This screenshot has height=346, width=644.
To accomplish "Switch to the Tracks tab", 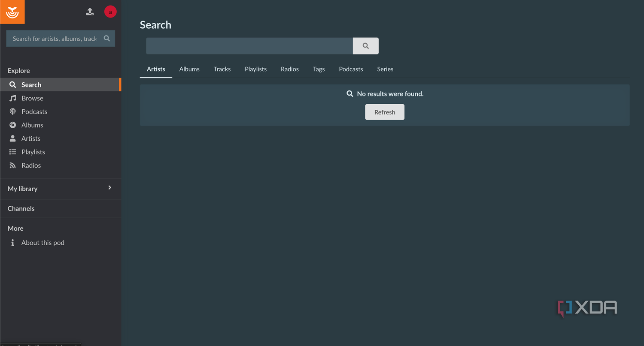I will (x=222, y=69).
